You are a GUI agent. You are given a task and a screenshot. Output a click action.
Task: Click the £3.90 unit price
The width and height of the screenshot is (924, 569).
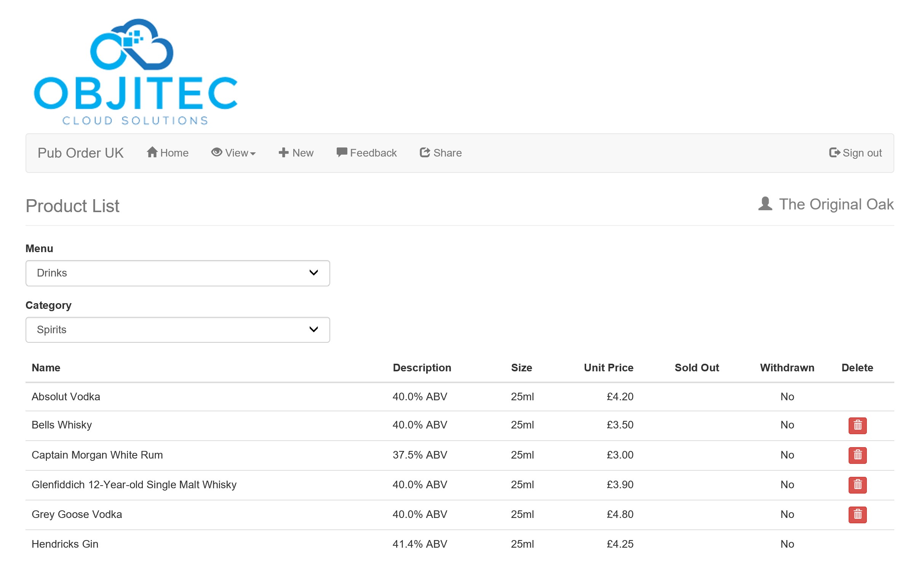(620, 485)
